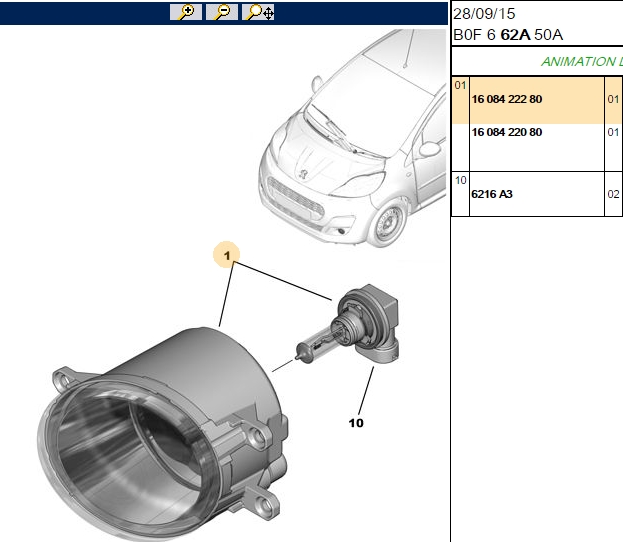The image size is (623, 542).
Task: Open the green ANIMATION heading link
Action: pos(582,62)
